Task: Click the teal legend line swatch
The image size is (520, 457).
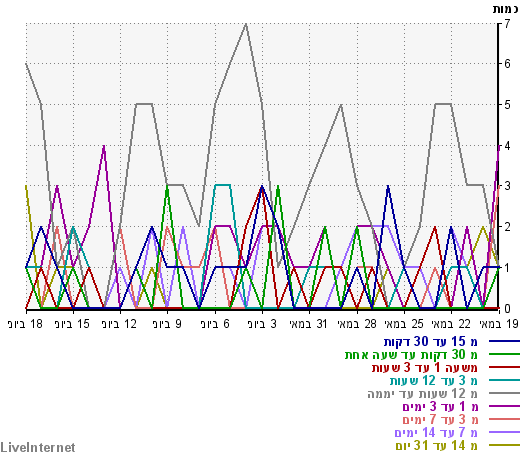Action: pos(504,380)
